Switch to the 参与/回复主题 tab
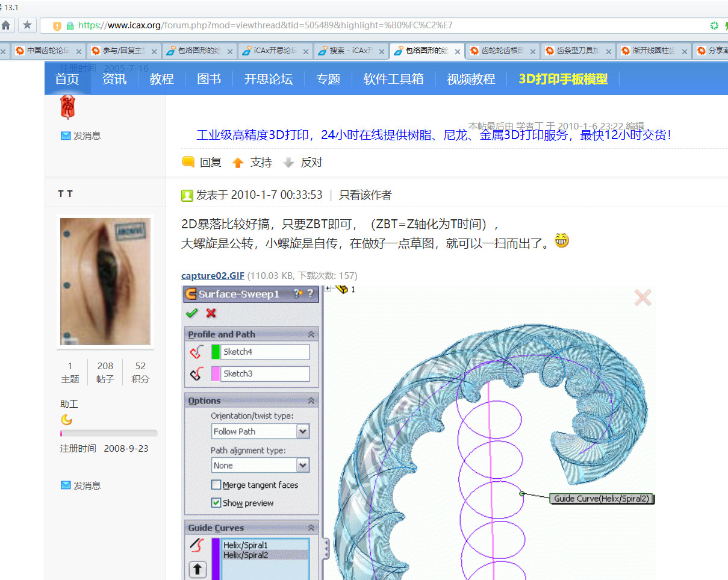The width and height of the screenshot is (728, 580). [x=124, y=51]
